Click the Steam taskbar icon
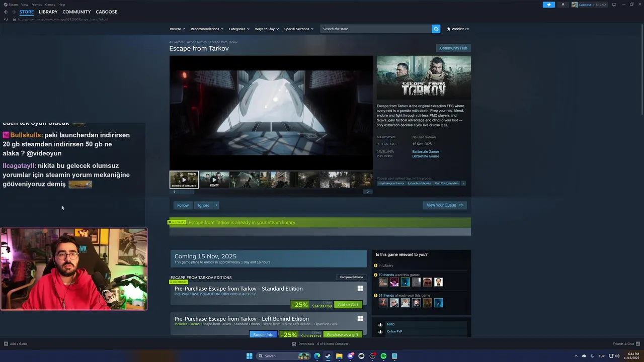644x362 pixels. [x=328, y=356]
